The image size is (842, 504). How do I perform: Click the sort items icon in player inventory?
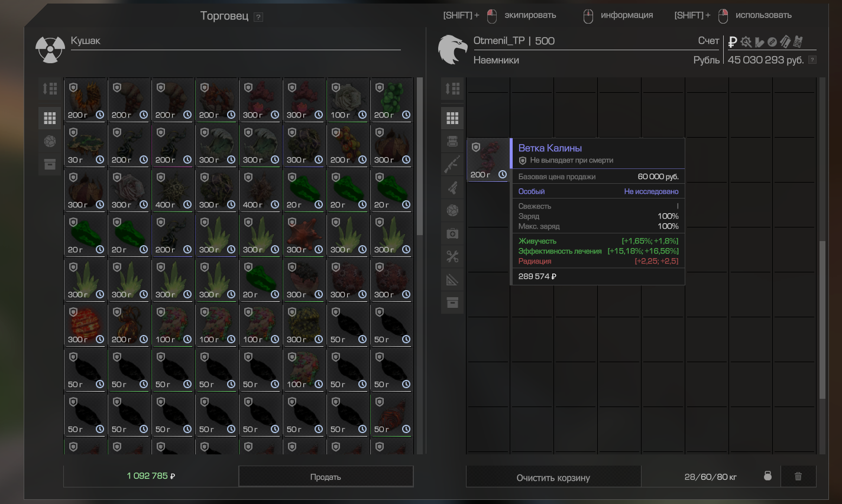coord(452,89)
